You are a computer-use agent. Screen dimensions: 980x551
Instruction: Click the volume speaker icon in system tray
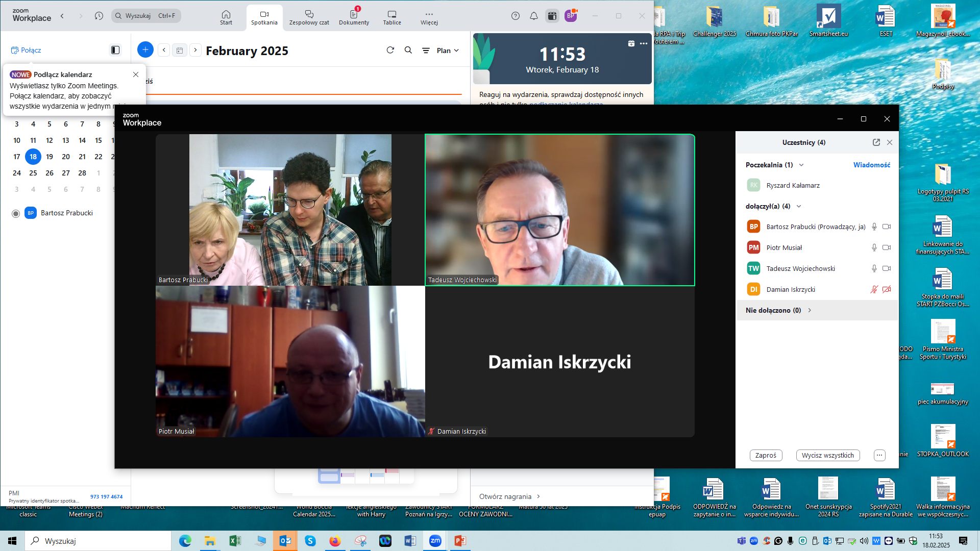pos(864,541)
